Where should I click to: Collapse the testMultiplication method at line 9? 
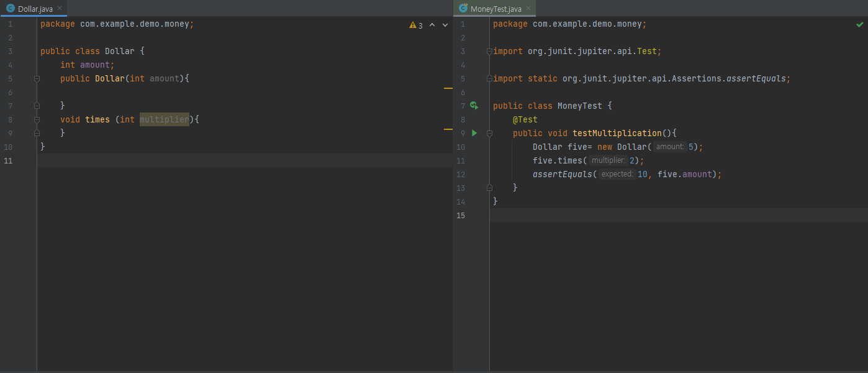[489, 133]
